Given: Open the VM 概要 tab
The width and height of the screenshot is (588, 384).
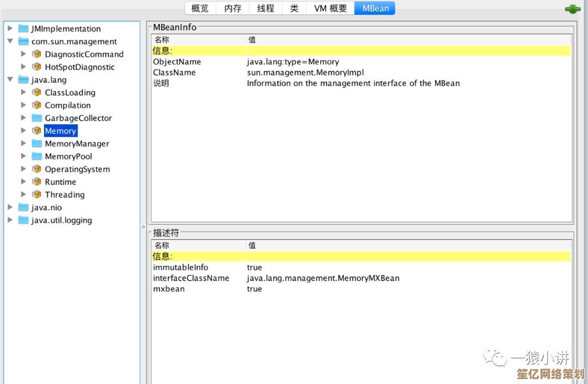Looking at the screenshot, I should pyautogui.click(x=330, y=8).
